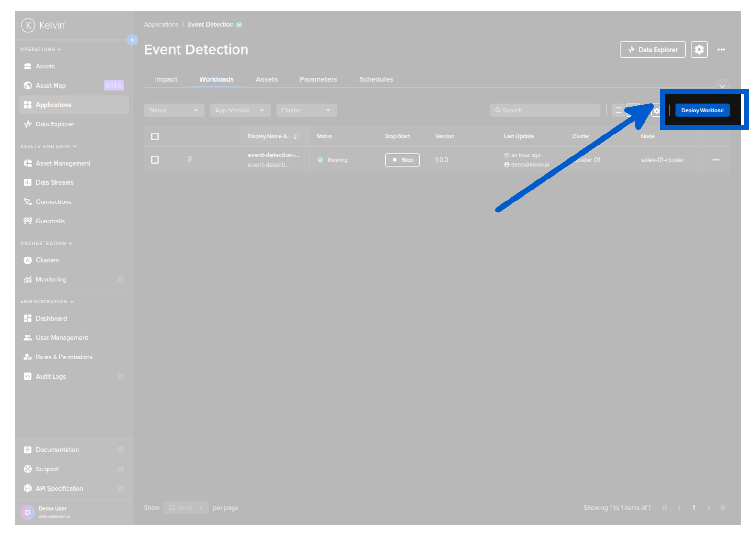Collapse the sidebar with the arrow button
756x536 pixels.
click(x=133, y=40)
